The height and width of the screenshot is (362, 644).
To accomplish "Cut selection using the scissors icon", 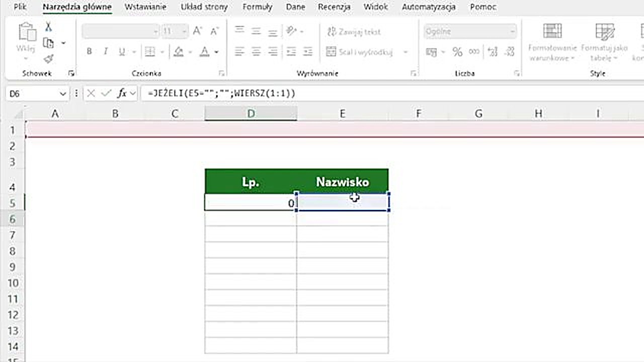I will (48, 26).
